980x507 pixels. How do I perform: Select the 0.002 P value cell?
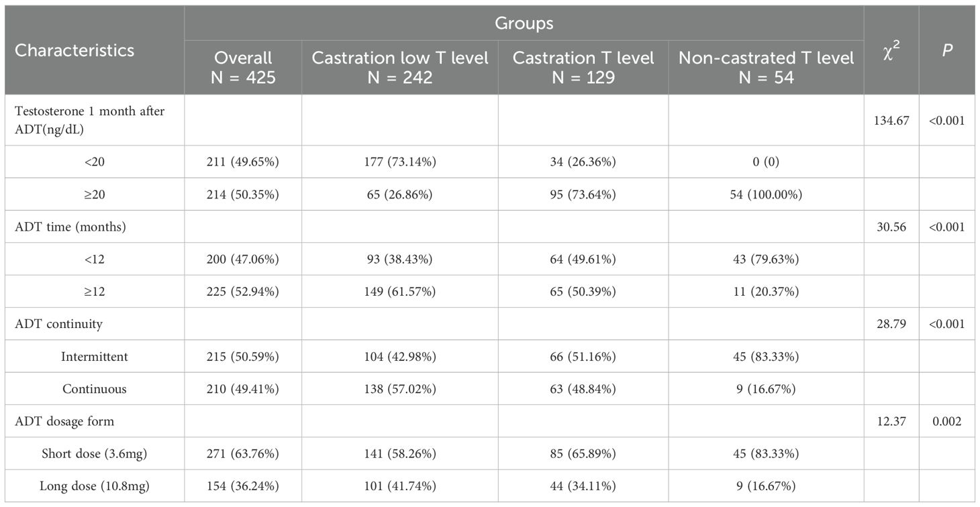click(x=946, y=421)
